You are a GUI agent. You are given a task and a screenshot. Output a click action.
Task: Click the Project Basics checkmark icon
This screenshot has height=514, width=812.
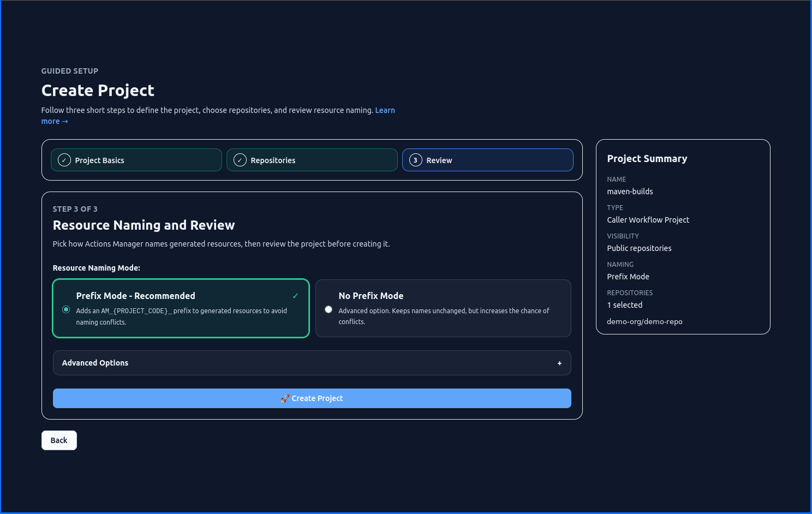[x=64, y=160]
